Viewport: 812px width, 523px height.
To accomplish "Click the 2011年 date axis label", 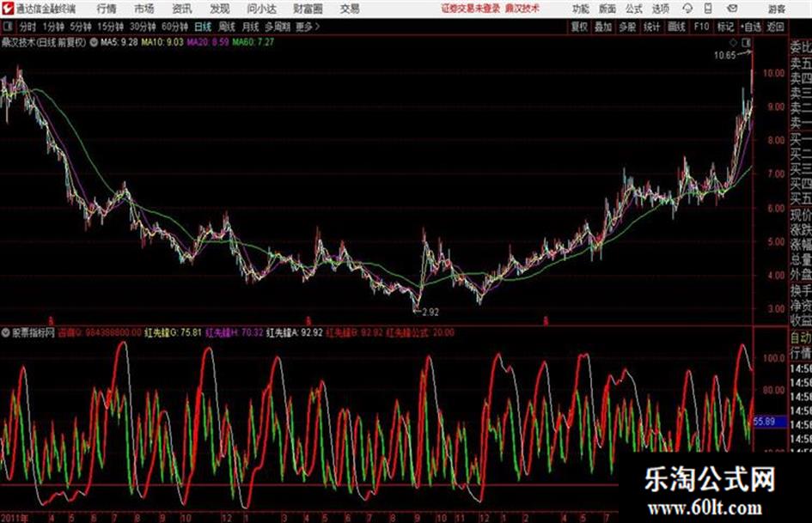I will pos(15,518).
